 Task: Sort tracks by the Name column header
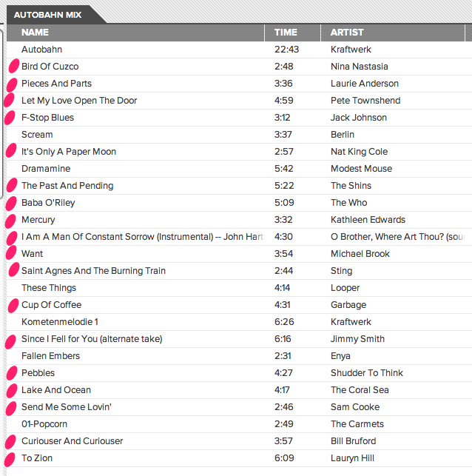click(35, 33)
